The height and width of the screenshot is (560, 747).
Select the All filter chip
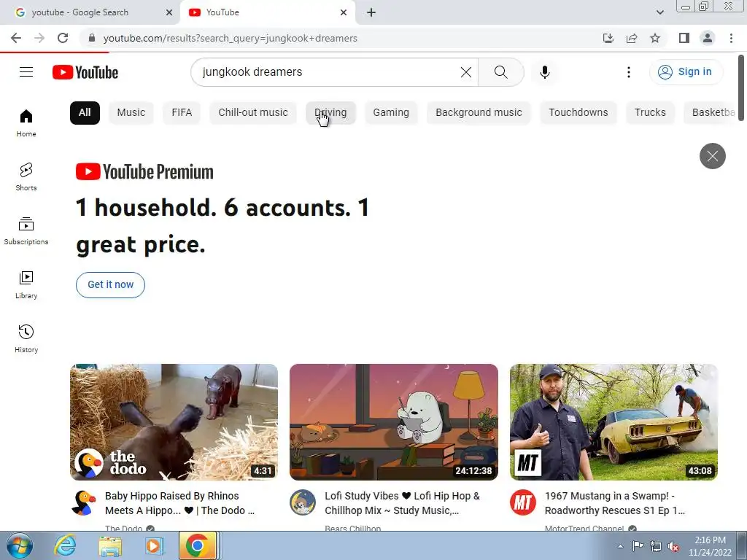click(85, 112)
